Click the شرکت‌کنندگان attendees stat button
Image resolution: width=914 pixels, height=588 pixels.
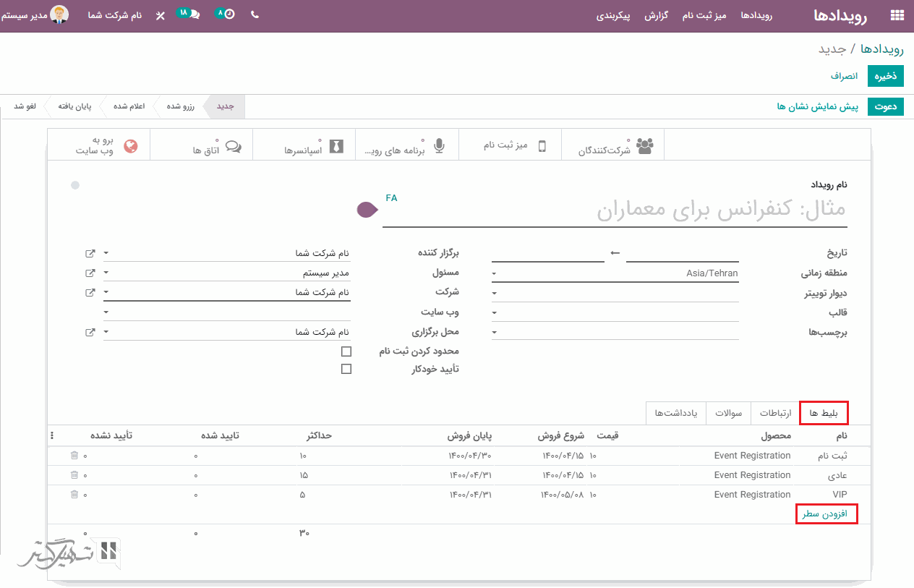click(613, 145)
